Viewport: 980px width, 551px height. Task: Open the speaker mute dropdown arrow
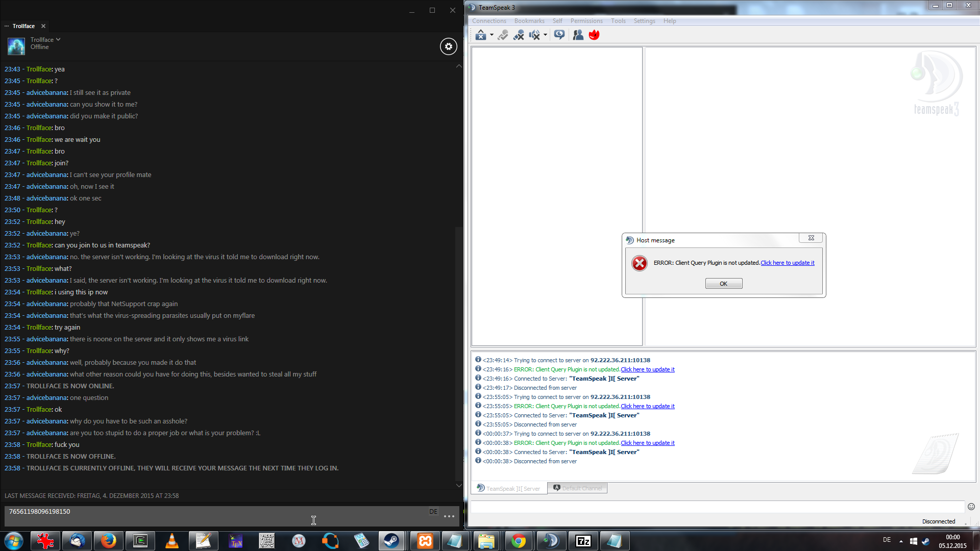(x=545, y=35)
